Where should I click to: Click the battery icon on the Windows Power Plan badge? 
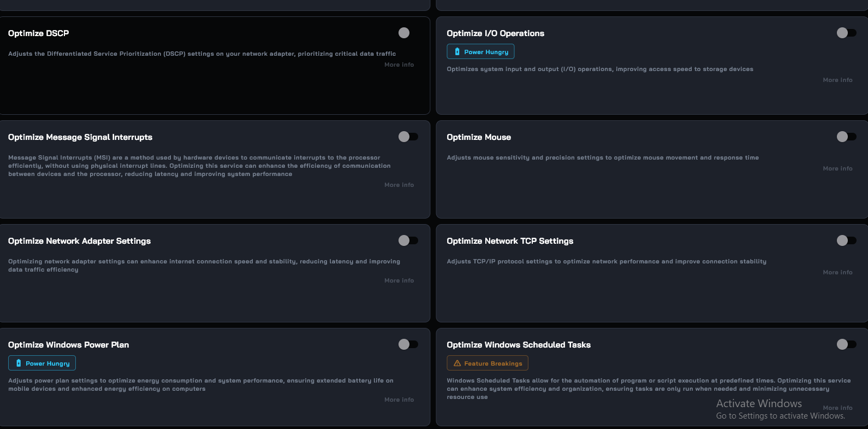click(x=19, y=363)
